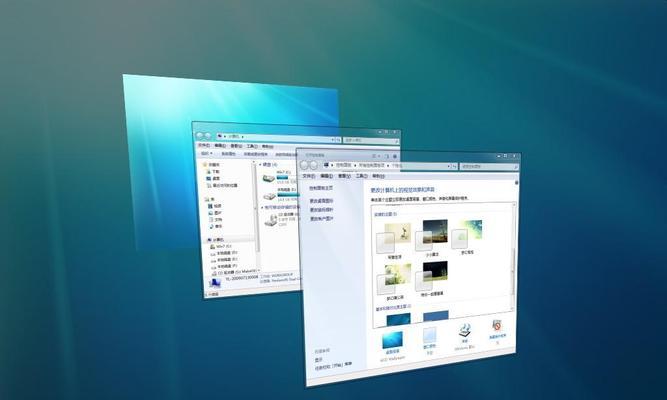Select Computer node in navigation pane

(218, 240)
